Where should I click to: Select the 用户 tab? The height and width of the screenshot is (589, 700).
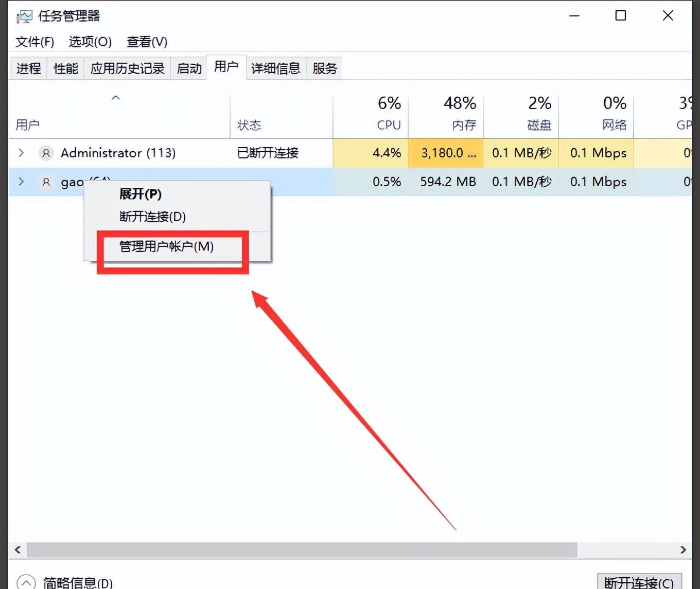click(226, 67)
